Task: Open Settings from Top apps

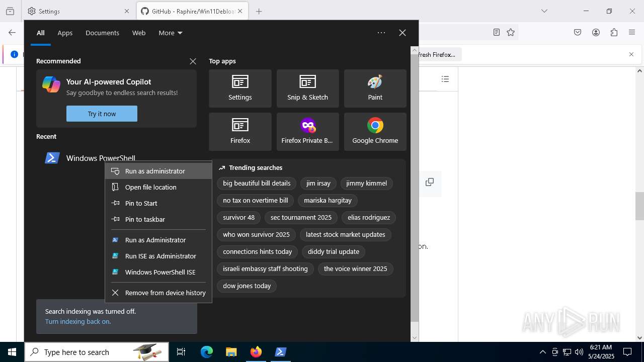Action: click(240, 88)
